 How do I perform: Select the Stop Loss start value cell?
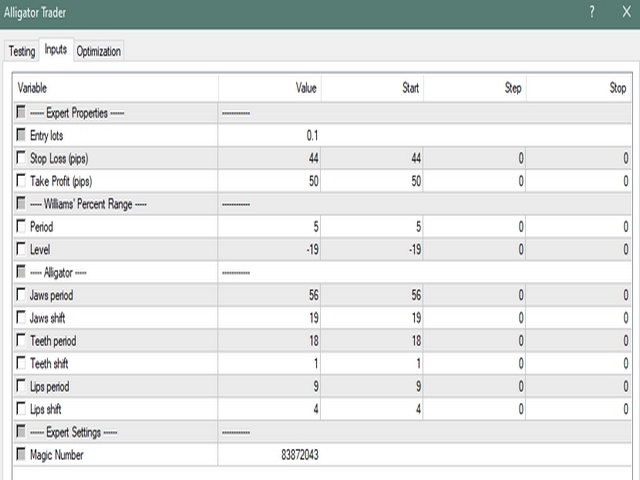coord(372,158)
